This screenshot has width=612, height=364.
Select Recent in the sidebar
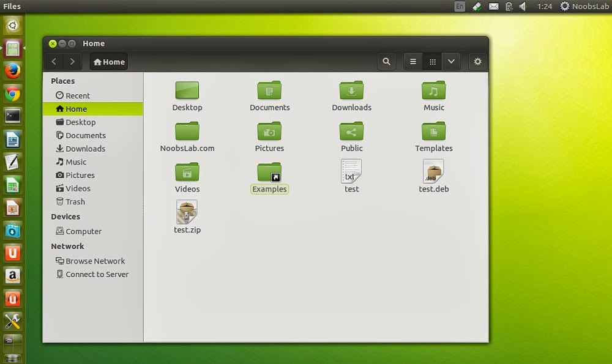pyautogui.click(x=92, y=95)
